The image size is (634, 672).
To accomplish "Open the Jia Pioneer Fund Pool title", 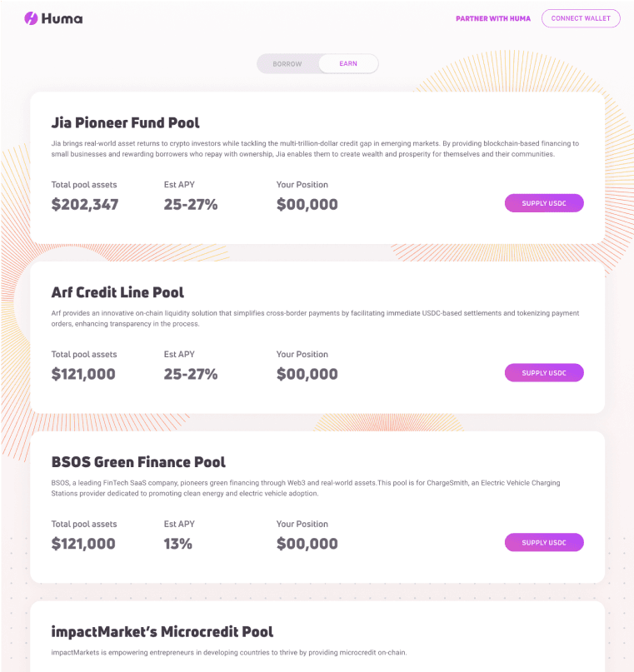I will [x=125, y=123].
